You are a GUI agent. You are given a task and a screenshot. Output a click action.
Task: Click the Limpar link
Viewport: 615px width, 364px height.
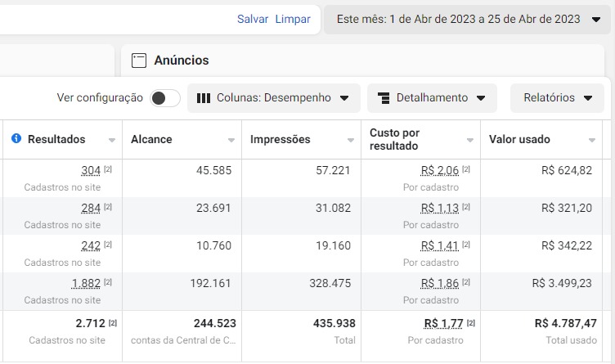(293, 19)
